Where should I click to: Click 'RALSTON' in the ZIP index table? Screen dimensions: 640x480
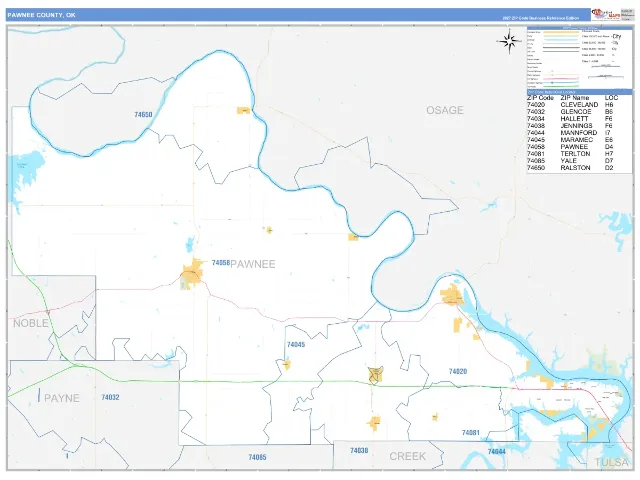coord(576,168)
